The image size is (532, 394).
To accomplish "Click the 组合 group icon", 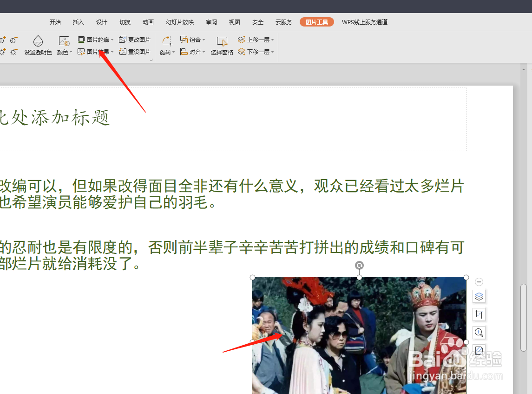I will [184, 40].
